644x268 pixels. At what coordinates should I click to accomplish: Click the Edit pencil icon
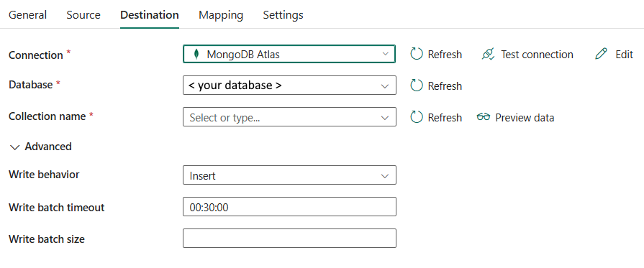601,54
